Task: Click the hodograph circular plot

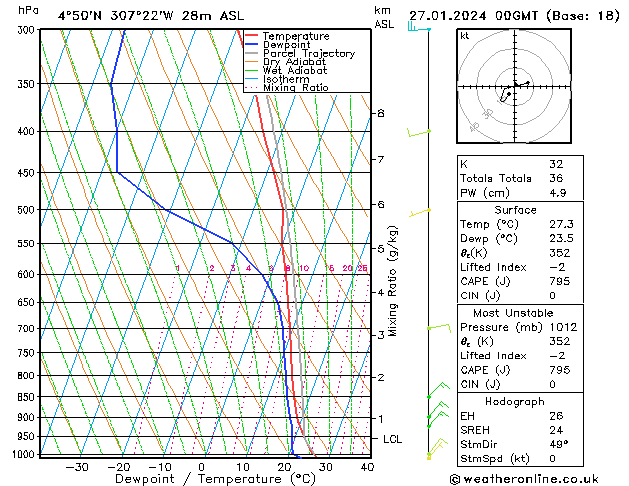Action: (x=514, y=86)
